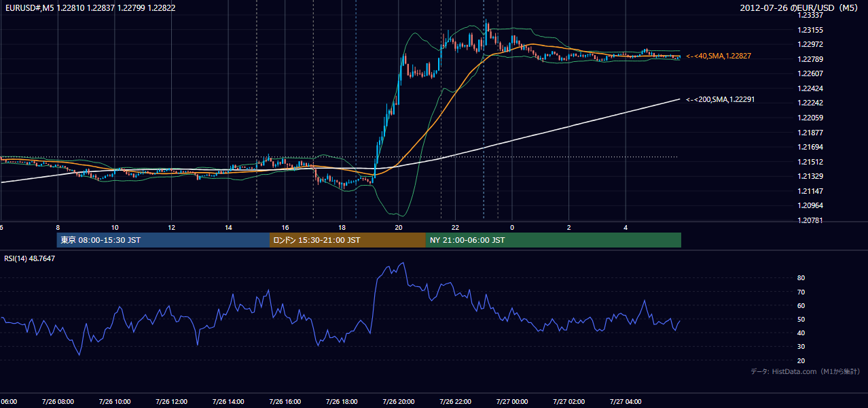The image size is (868, 408).
Task: Click price axis label 1.21694
Action: pos(810,147)
